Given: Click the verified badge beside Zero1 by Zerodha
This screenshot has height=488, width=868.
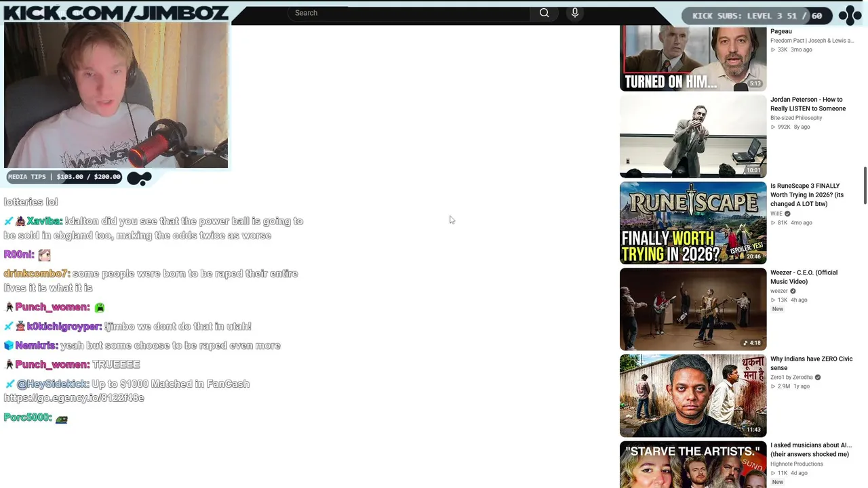Looking at the screenshot, I should [818, 378].
